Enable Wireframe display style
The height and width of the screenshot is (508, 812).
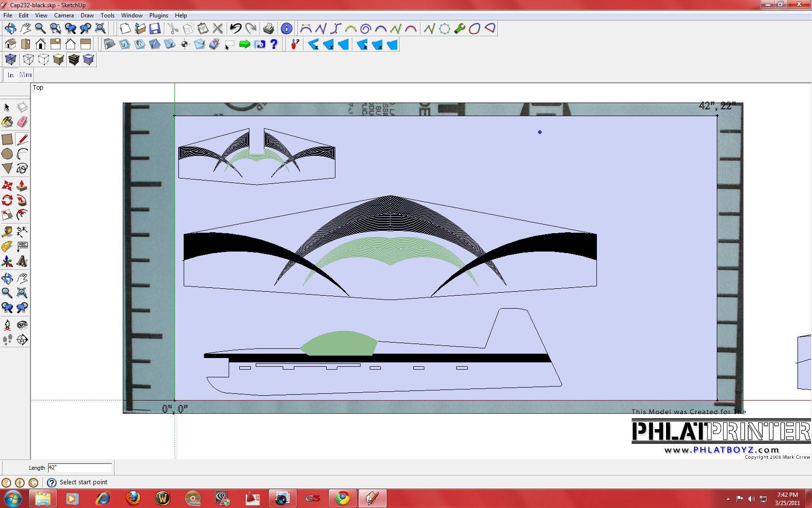pos(29,60)
